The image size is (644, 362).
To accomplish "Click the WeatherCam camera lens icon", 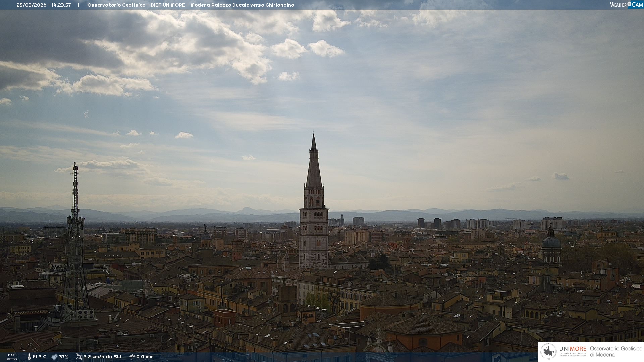I will point(629,4).
